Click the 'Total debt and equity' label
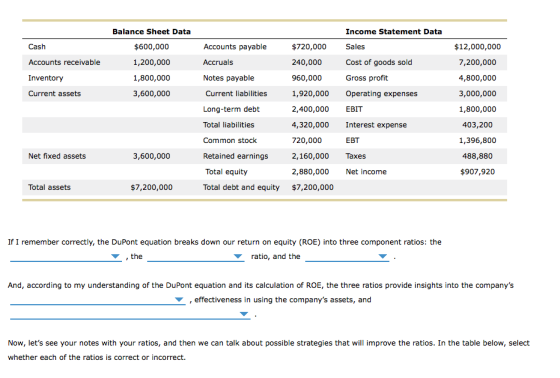Image resolution: width=560 pixels, height=378 pixels. click(241, 187)
